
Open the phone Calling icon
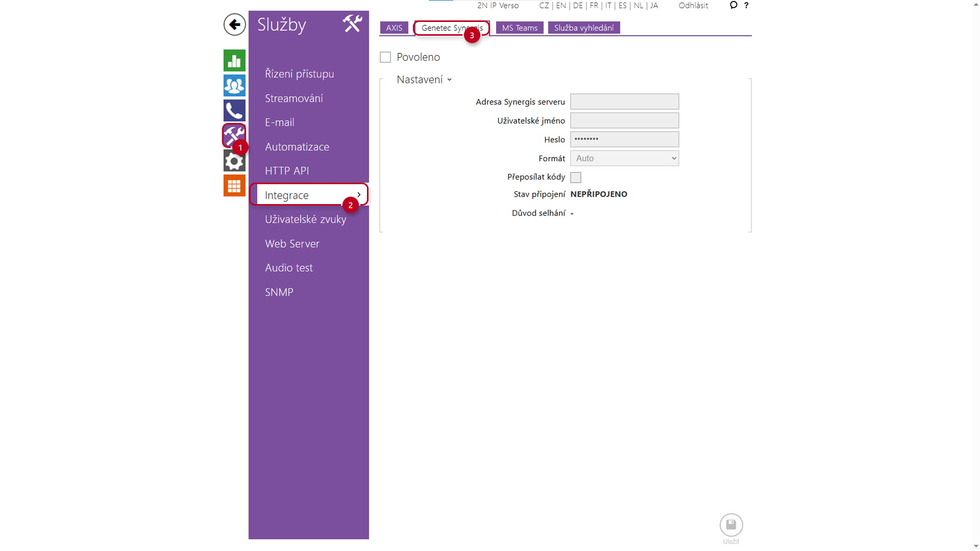234,111
